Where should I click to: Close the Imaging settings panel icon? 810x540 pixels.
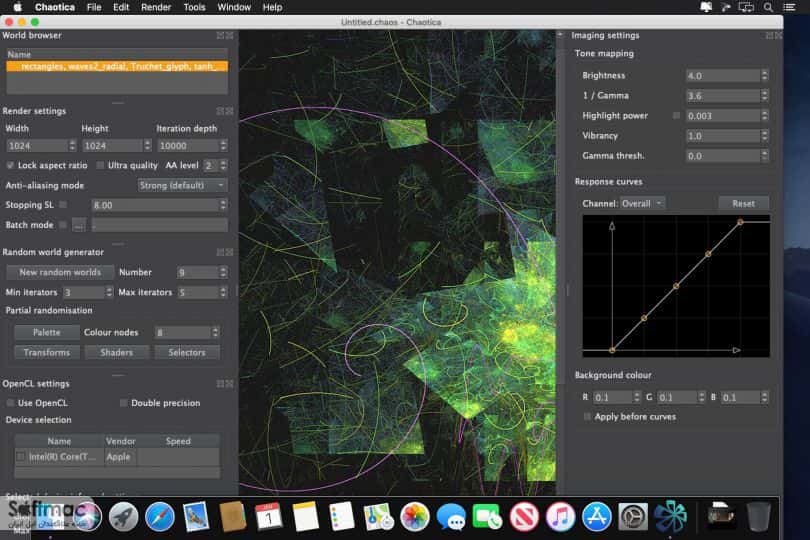[x=778, y=35]
